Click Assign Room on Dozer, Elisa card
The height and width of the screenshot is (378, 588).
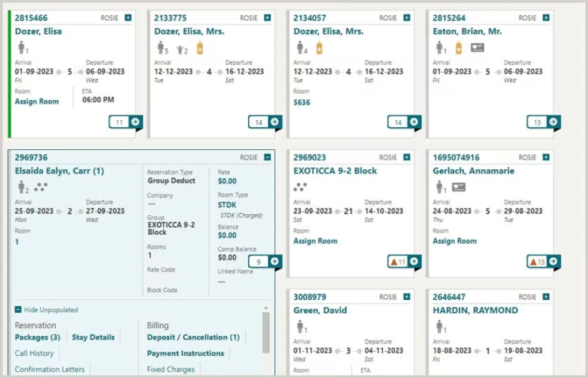[x=36, y=102]
